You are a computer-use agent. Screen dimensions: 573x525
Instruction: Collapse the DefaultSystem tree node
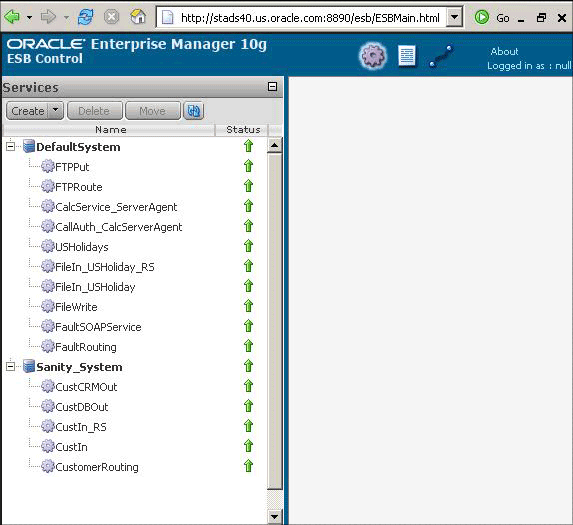click(x=11, y=147)
